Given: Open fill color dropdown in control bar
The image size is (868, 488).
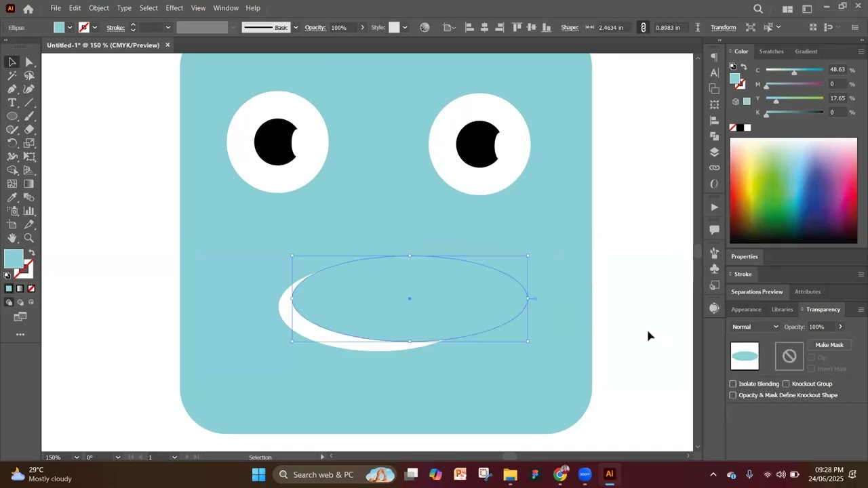Looking at the screenshot, I should point(69,27).
